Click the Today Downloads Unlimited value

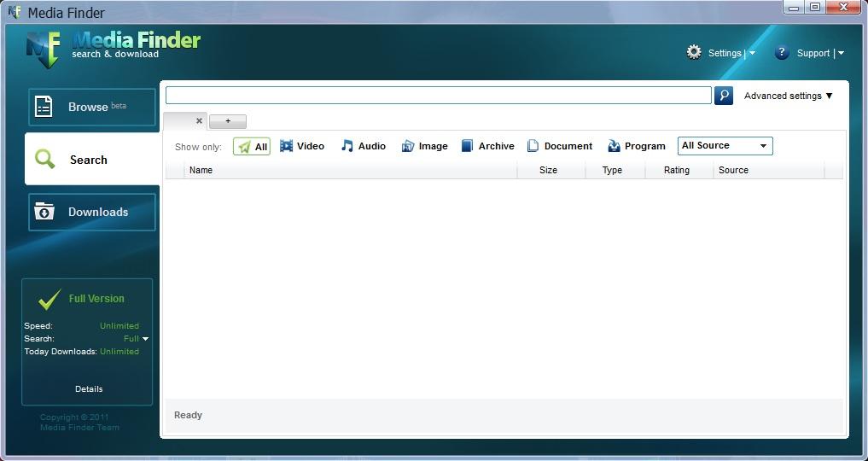pos(119,352)
